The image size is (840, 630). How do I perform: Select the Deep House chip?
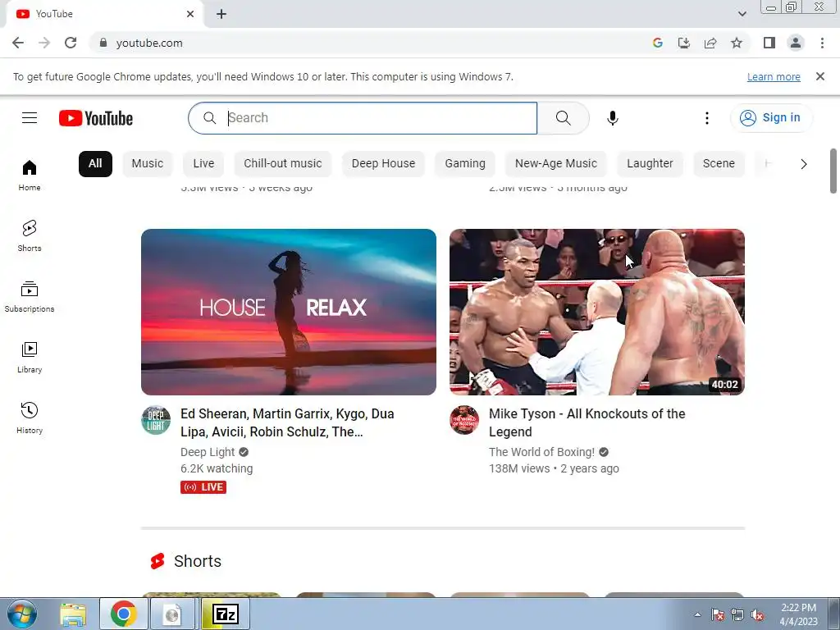pyautogui.click(x=384, y=164)
